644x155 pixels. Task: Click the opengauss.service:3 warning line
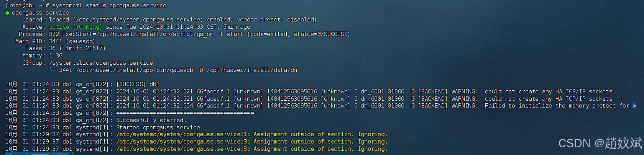(x=252, y=142)
